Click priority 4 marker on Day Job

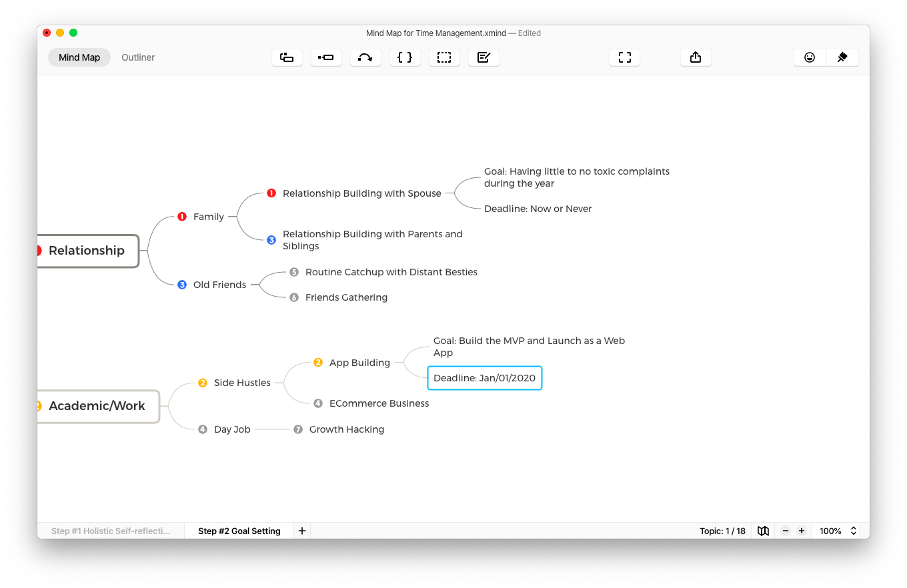point(203,429)
